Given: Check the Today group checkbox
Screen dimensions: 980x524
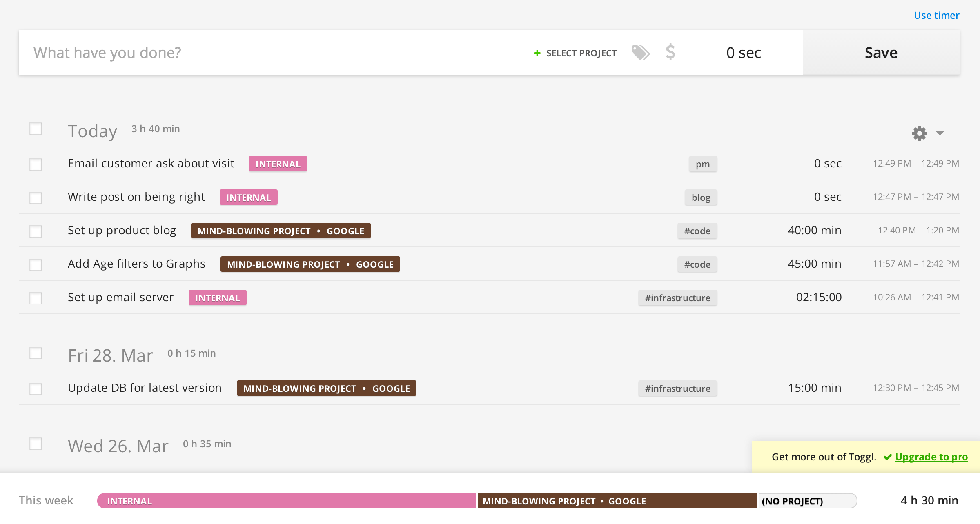Looking at the screenshot, I should click(36, 129).
